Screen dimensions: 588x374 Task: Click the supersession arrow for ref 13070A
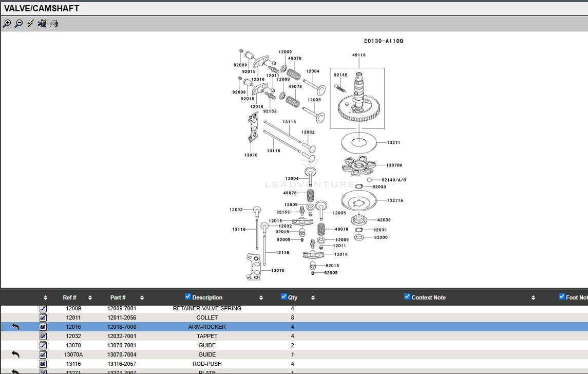tap(15, 354)
